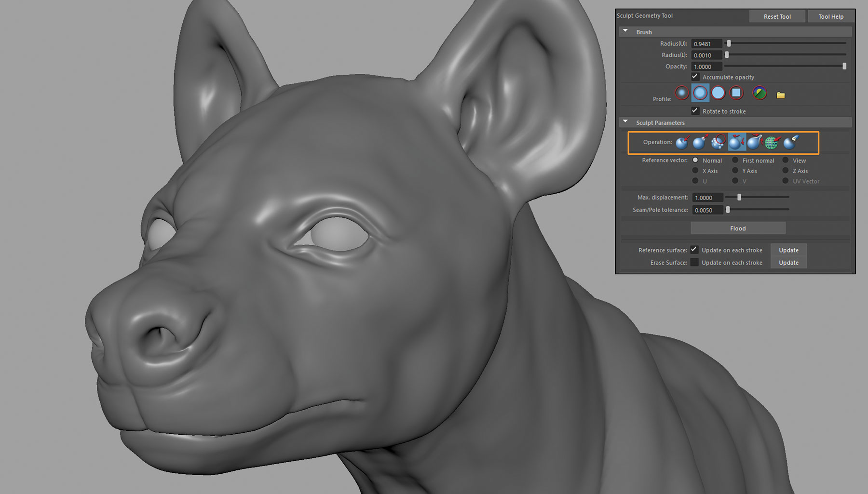Select the Push sculpt operation
This screenshot has width=868, height=494.
tap(681, 143)
